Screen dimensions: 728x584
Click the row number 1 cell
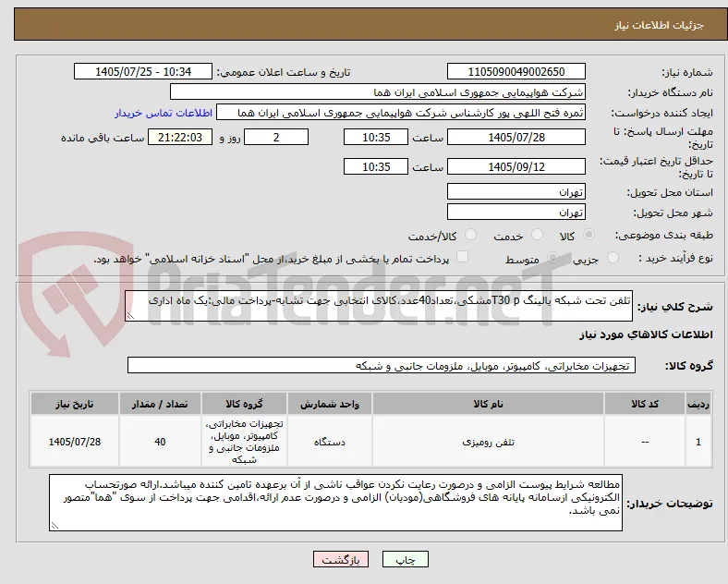(x=698, y=442)
